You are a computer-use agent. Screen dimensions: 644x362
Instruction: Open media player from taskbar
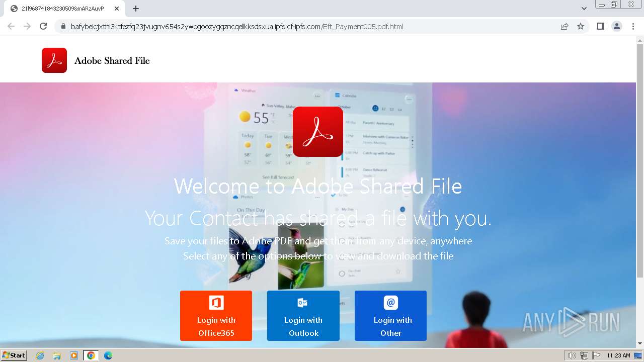(x=74, y=355)
